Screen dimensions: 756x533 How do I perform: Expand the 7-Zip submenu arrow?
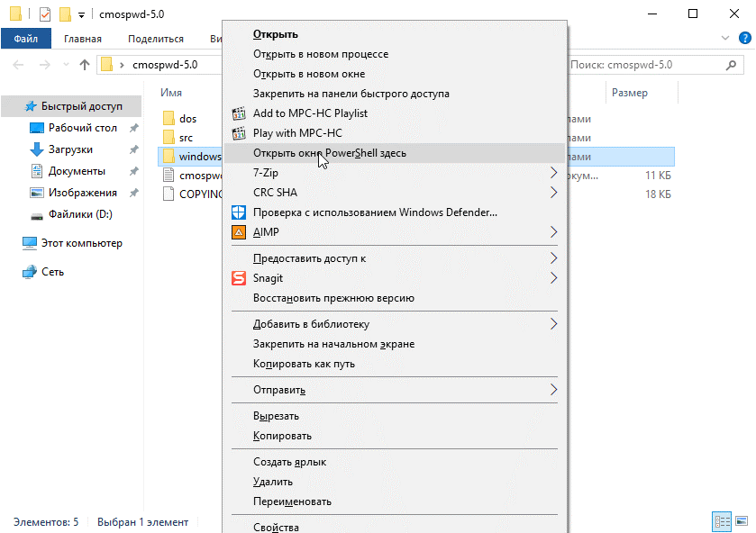pos(553,173)
